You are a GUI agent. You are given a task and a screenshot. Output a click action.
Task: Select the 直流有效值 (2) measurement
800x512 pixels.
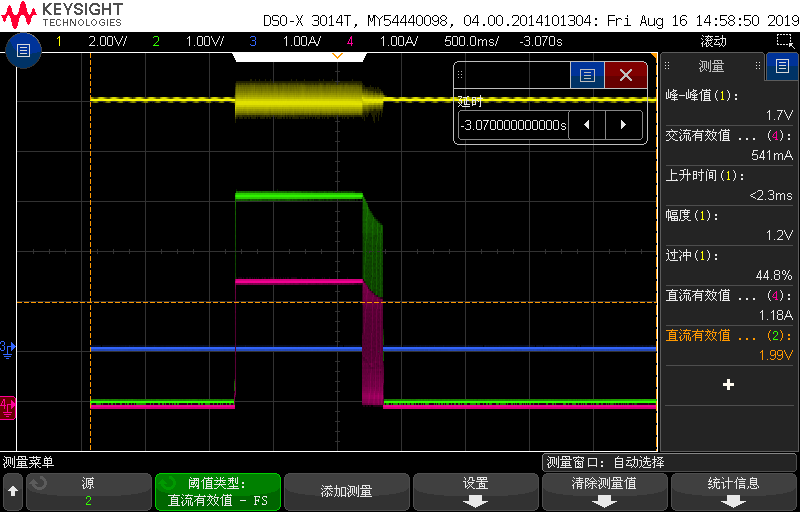tap(729, 345)
